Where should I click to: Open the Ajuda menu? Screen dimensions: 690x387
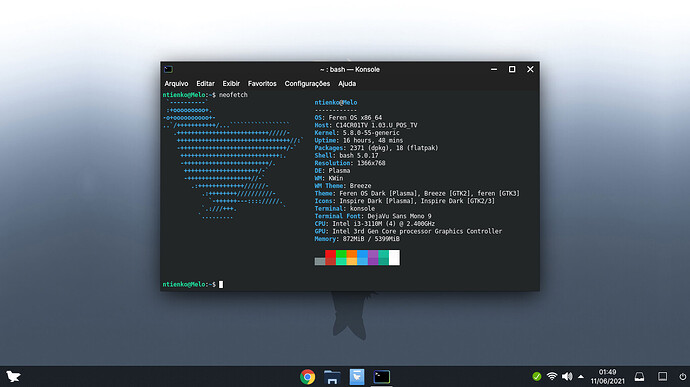347,84
